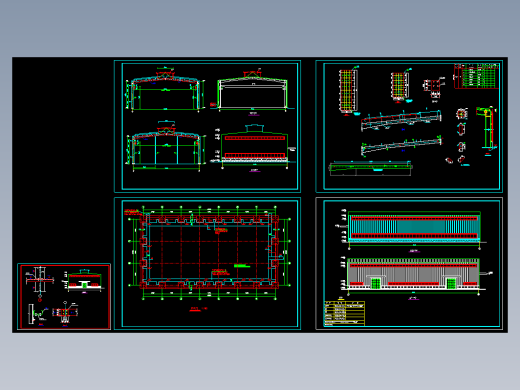Pick the lower long elevation with green doors
This screenshot has width=520, height=390.
(x=413, y=274)
